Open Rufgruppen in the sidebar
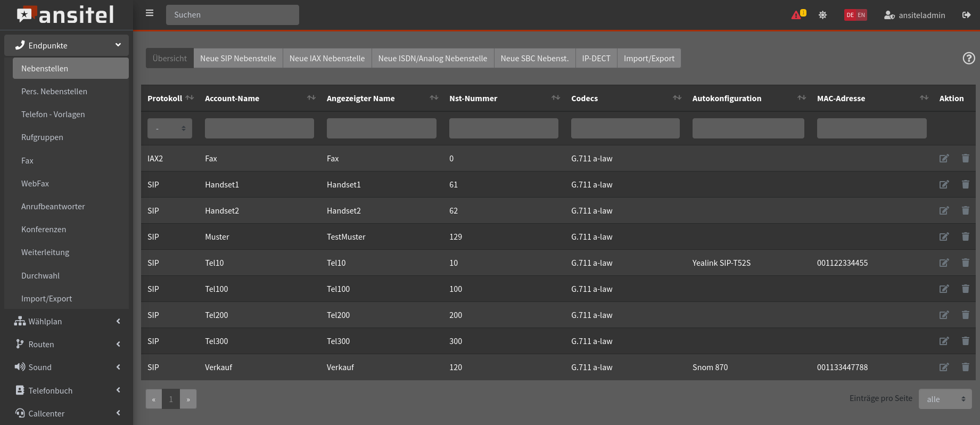 pos(42,137)
